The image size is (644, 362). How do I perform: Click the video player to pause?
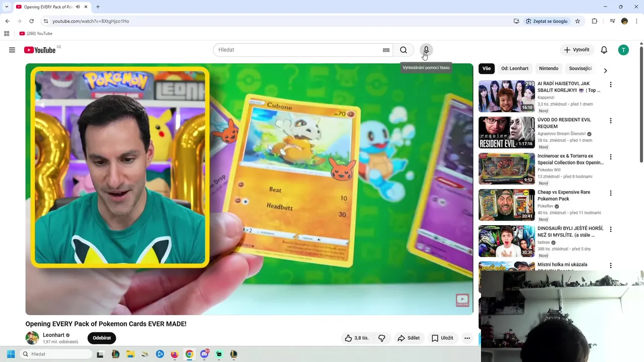(x=249, y=189)
